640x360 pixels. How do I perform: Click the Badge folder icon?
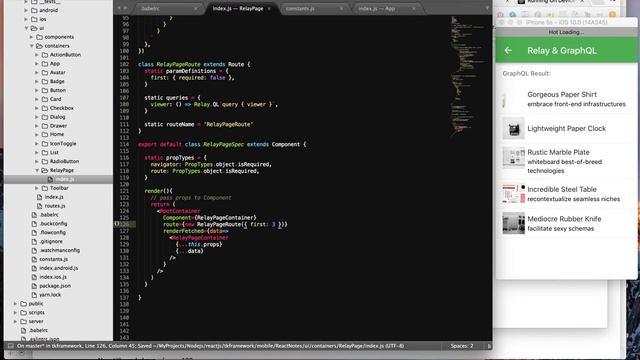(45, 82)
